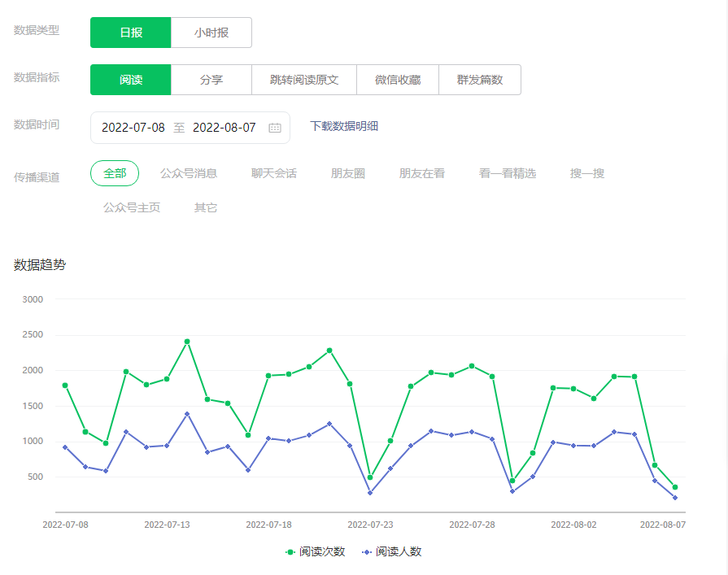Select 群发篇数 metric tab
Viewport: 728px width, 575px height.
480,80
